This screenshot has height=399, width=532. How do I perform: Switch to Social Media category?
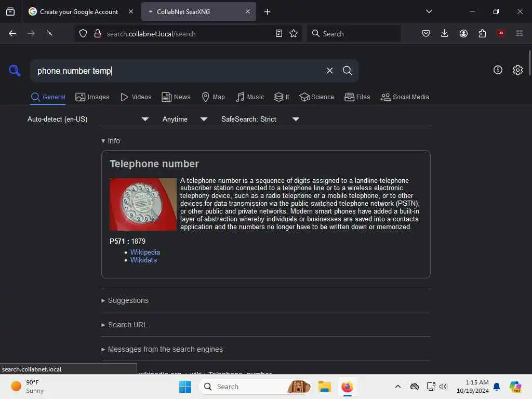(405, 97)
